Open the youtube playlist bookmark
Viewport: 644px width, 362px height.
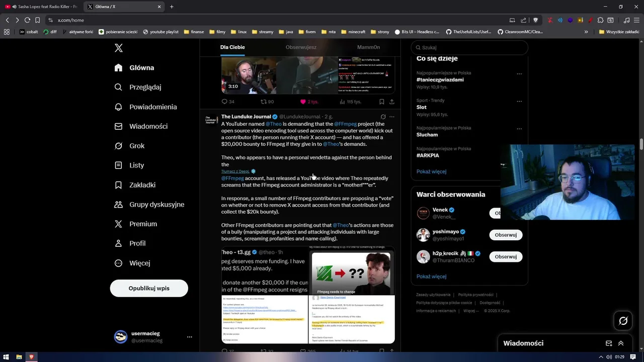(161, 32)
